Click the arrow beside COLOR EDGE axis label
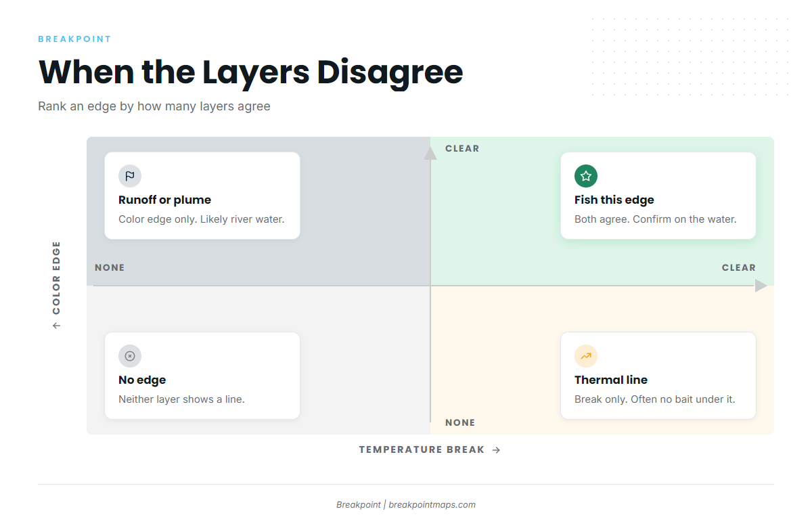Viewport: 812px width, 528px height. click(x=56, y=326)
